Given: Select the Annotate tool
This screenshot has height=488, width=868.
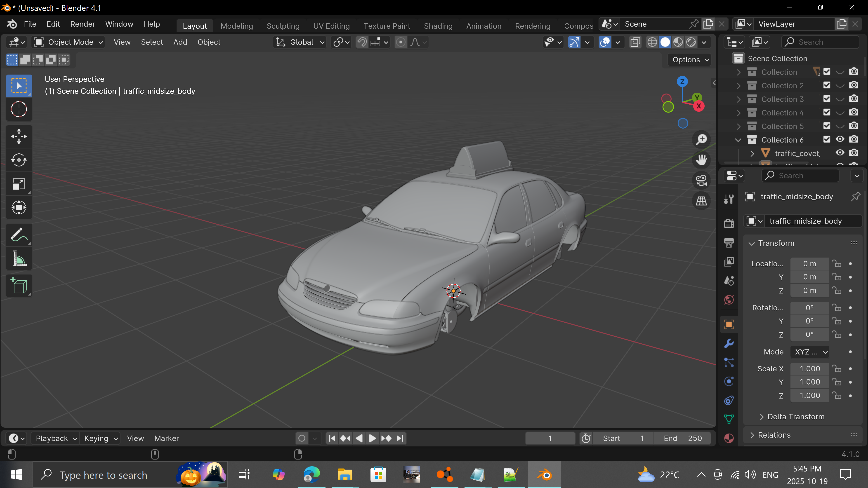Looking at the screenshot, I should click(x=19, y=235).
